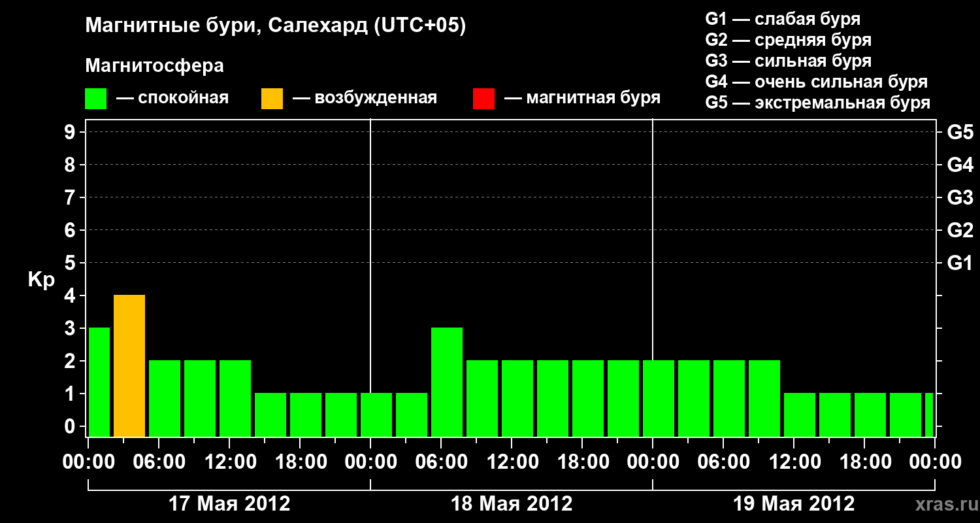Click the 'G3' tick label beside the chart
This screenshot has height=523, width=980.
pyautogui.click(x=960, y=198)
